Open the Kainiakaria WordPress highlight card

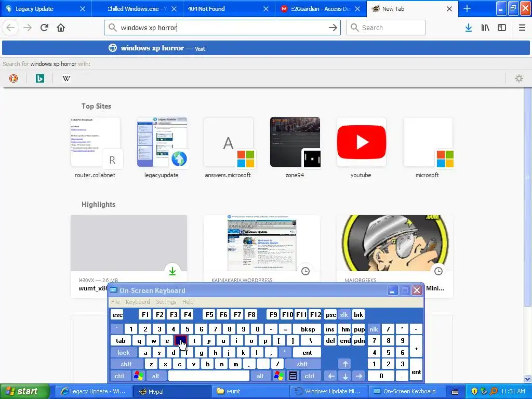pos(262,249)
